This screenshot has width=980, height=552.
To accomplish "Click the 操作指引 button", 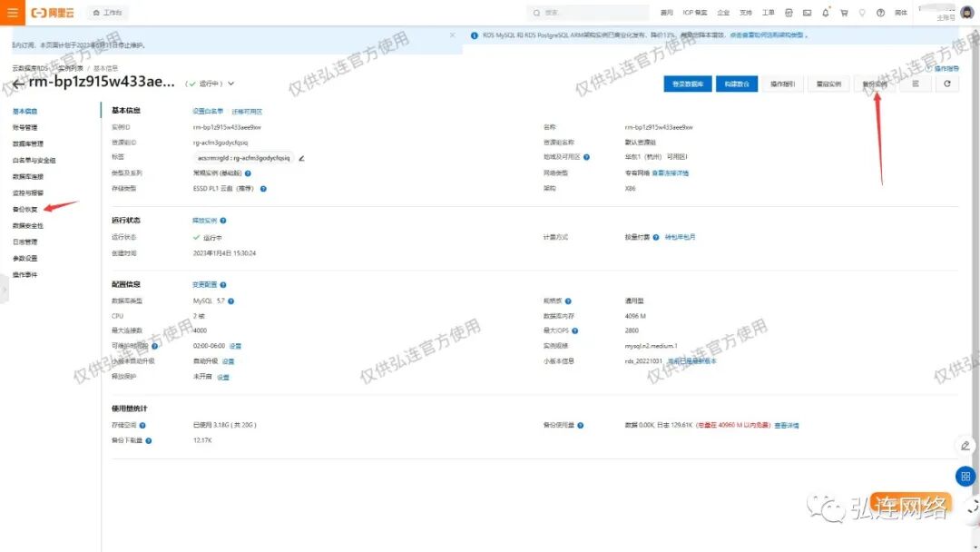I will pyautogui.click(x=782, y=84).
